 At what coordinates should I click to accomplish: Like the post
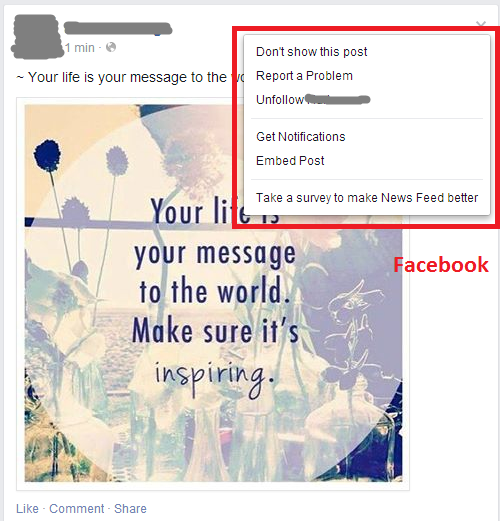pyautogui.click(x=27, y=509)
